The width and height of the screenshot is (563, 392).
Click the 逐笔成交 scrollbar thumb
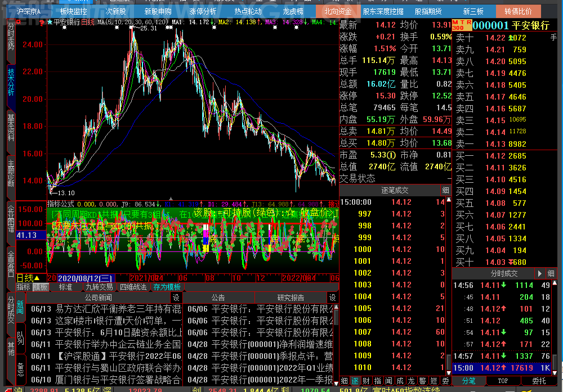coord(449,362)
